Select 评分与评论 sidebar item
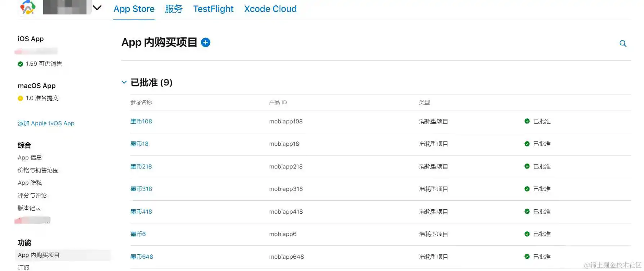 pyautogui.click(x=32, y=196)
